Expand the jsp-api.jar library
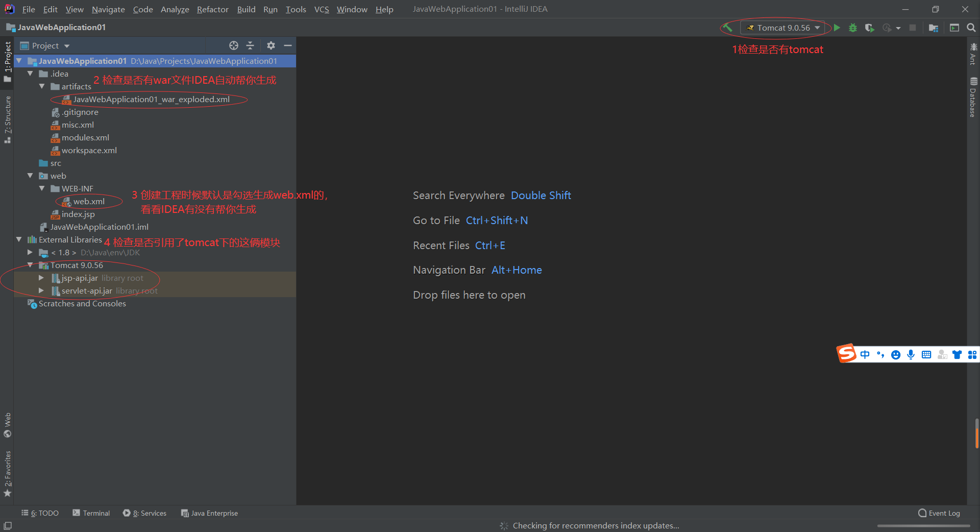The height and width of the screenshot is (532, 980). pyautogui.click(x=41, y=278)
